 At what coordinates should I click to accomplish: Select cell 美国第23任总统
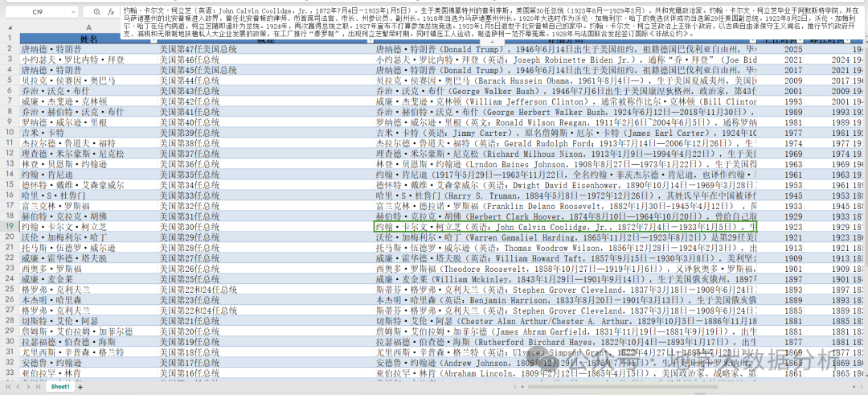[x=266, y=300]
